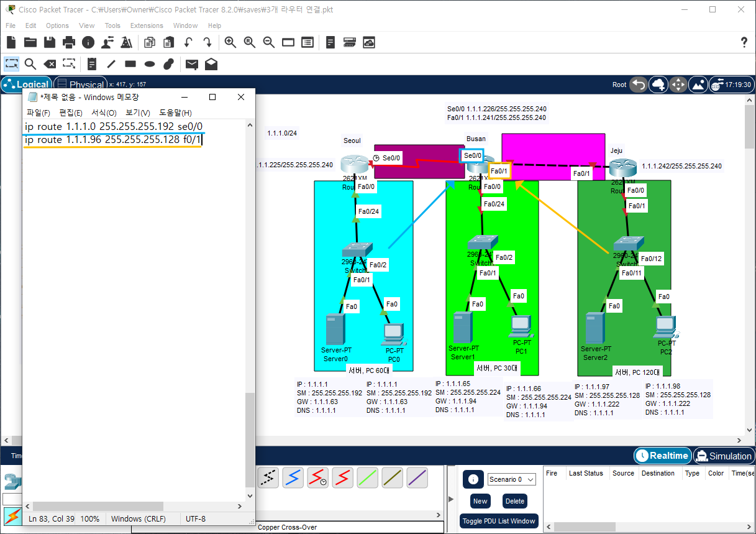The image size is (756, 534).
Task: Click text 'ip route 1.1.1.96' line in Notepad
Action: tap(113, 140)
